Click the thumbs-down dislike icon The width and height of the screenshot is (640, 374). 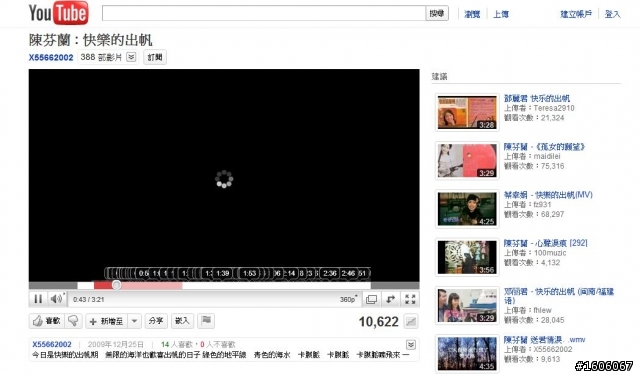tap(73, 321)
